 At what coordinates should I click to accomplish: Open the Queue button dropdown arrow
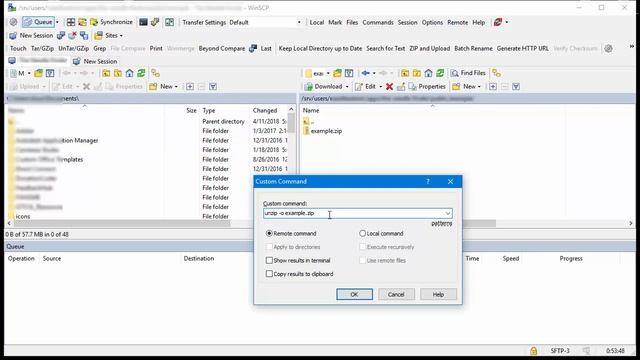(57, 22)
